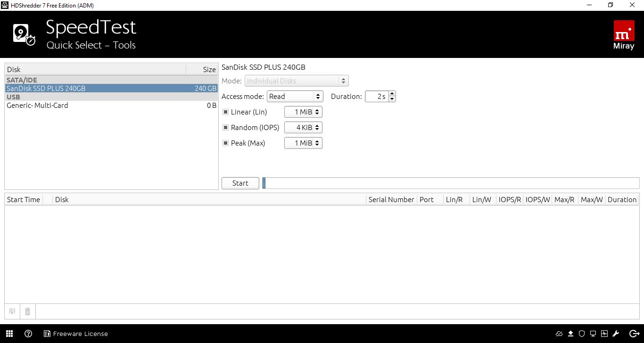
Task: Toggle the Random (IOPS) checkbox
Action: [225, 128]
